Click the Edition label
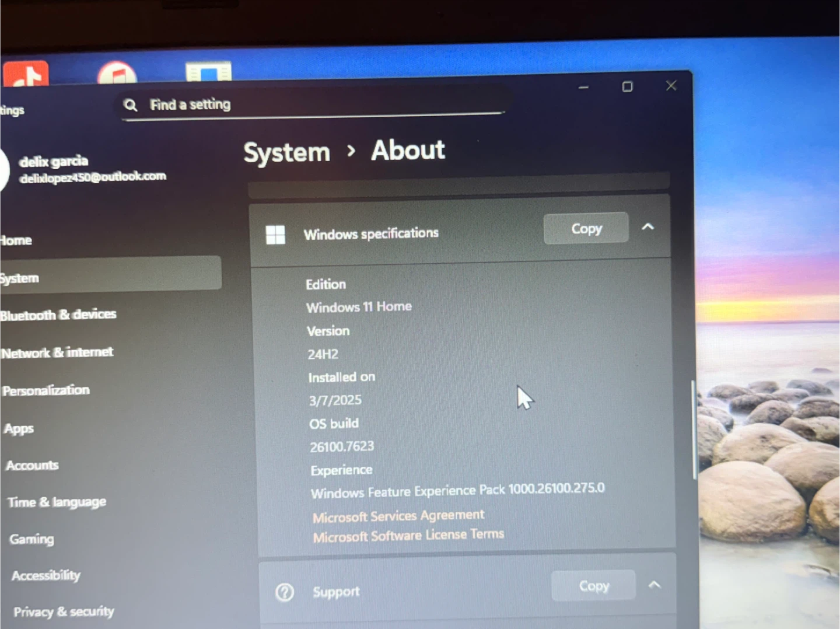 tap(326, 284)
